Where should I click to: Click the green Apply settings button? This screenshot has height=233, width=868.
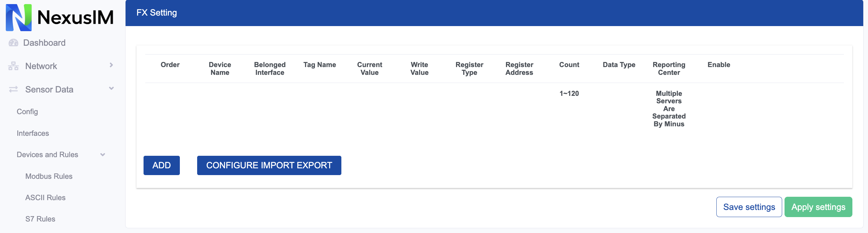[x=818, y=207]
